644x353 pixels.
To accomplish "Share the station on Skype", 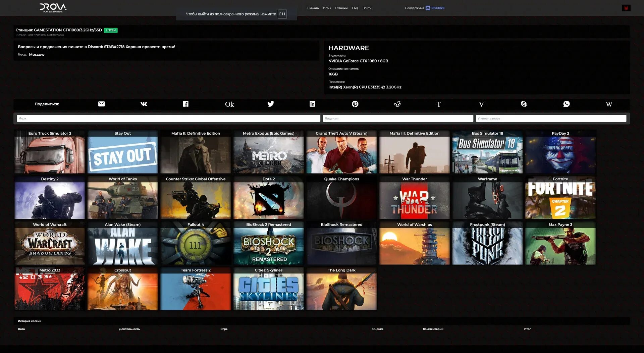I will pos(524,104).
